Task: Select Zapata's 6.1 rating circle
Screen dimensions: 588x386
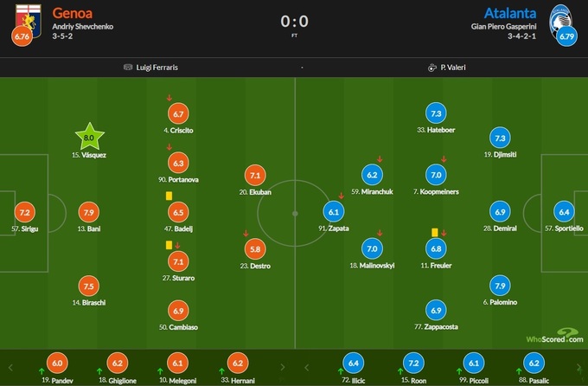Action: click(x=336, y=211)
